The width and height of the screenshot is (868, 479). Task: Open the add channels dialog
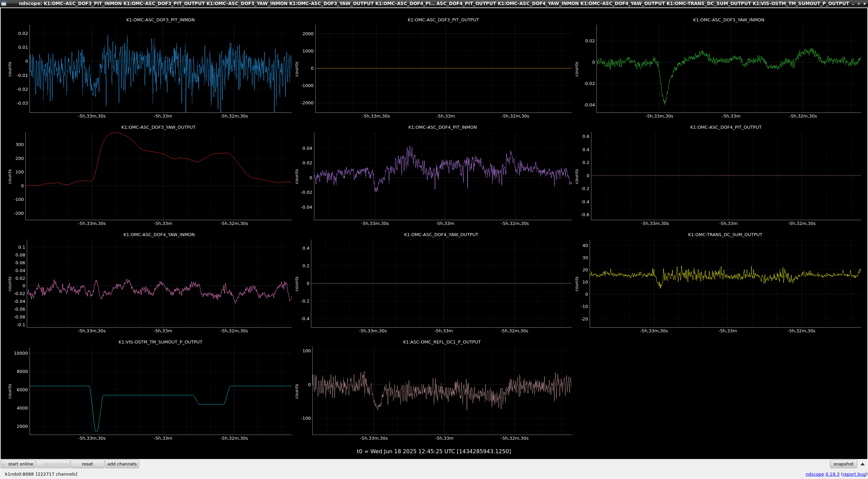122,464
